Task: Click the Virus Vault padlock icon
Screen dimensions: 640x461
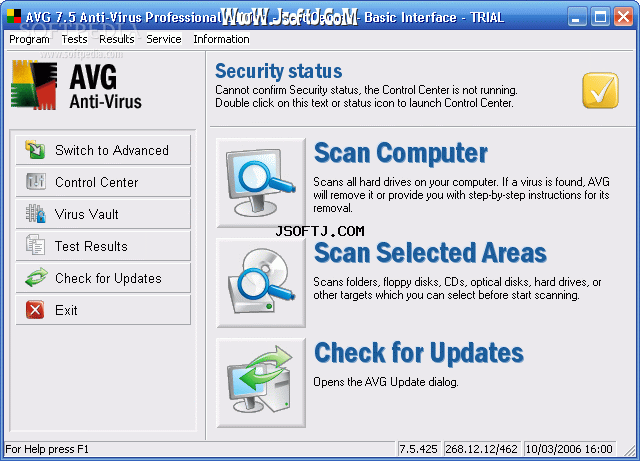Action: pyautogui.click(x=36, y=214)
